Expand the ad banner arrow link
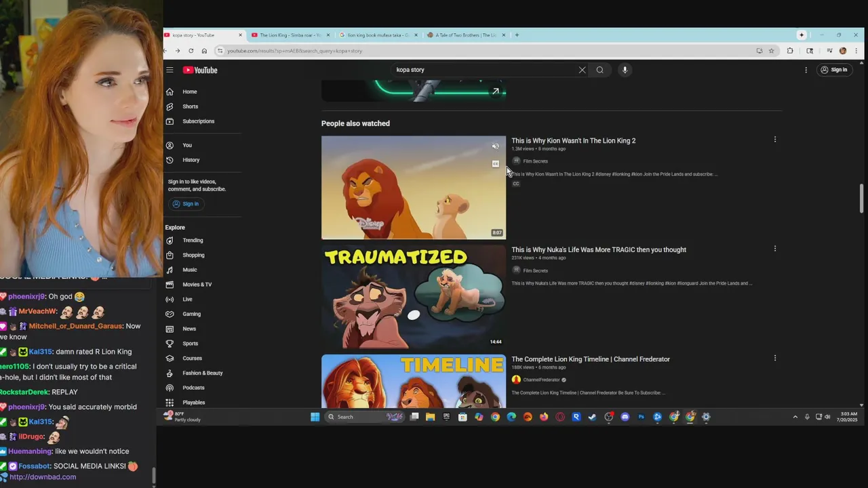 tap(496, 91)
